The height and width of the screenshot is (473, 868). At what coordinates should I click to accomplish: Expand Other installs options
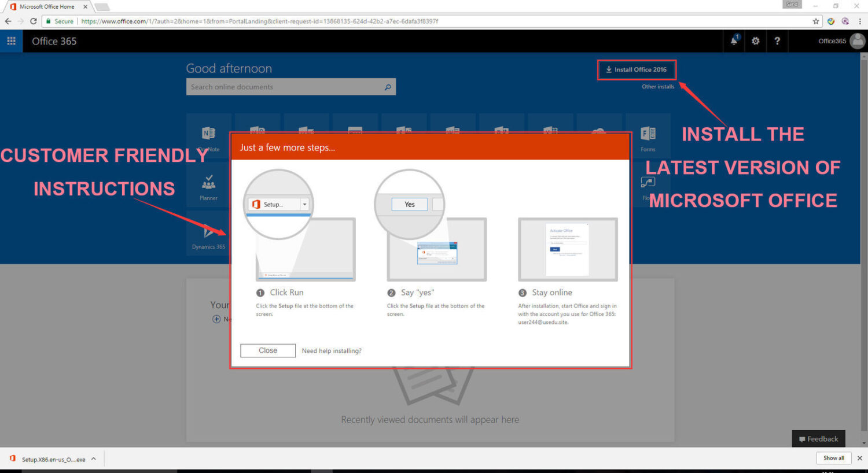click(658, 86)
